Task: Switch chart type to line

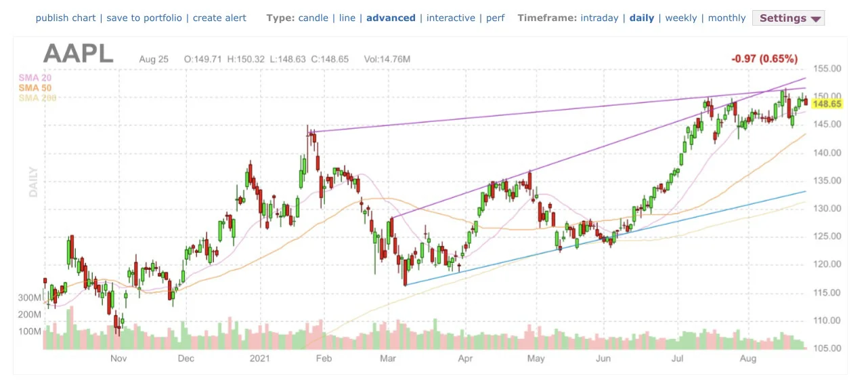Action: point(347,18)
